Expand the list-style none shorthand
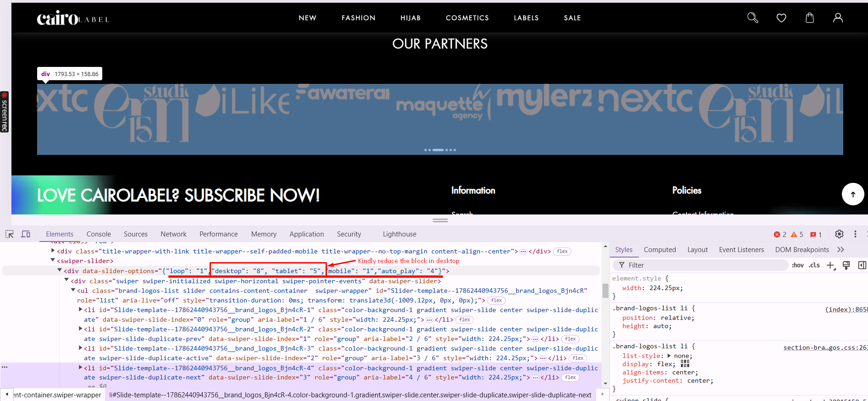The width and height of the screenshot is (868, 401). [669, 356]
